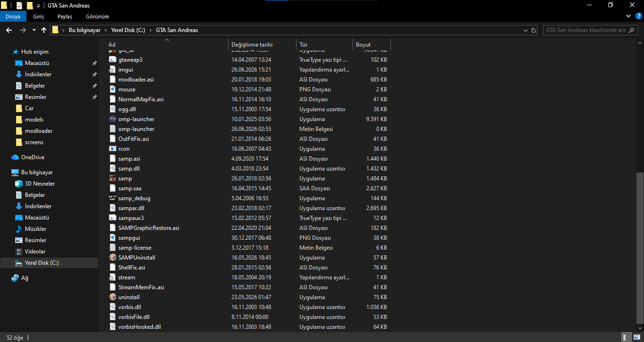Sort by the Ad column header
644x342 pixels.
pos(167,45)
